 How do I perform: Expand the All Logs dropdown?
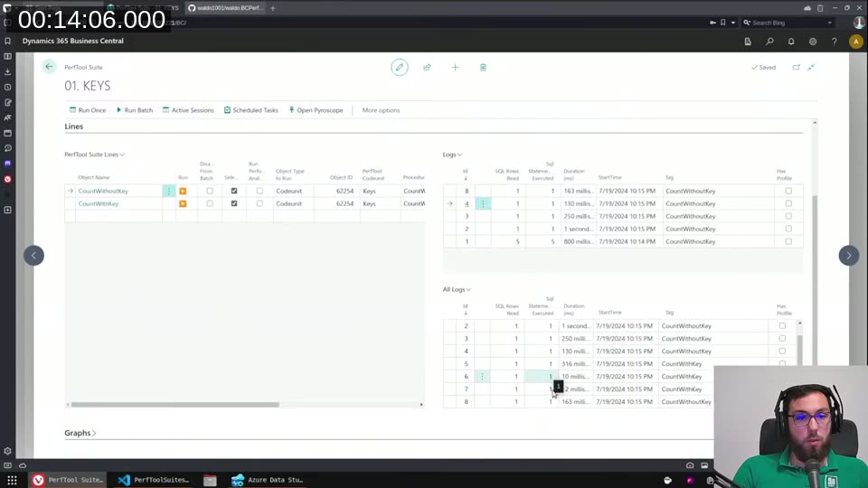[x=457, y=289]
